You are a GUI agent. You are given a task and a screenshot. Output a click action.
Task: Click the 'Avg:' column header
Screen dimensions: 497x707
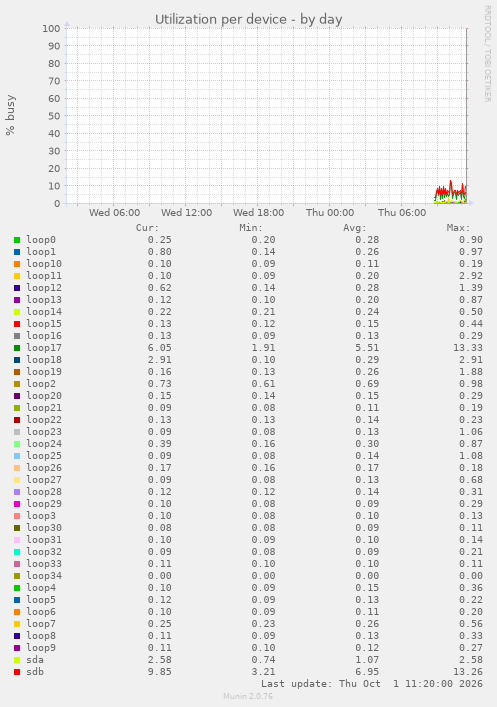(354, 228)
